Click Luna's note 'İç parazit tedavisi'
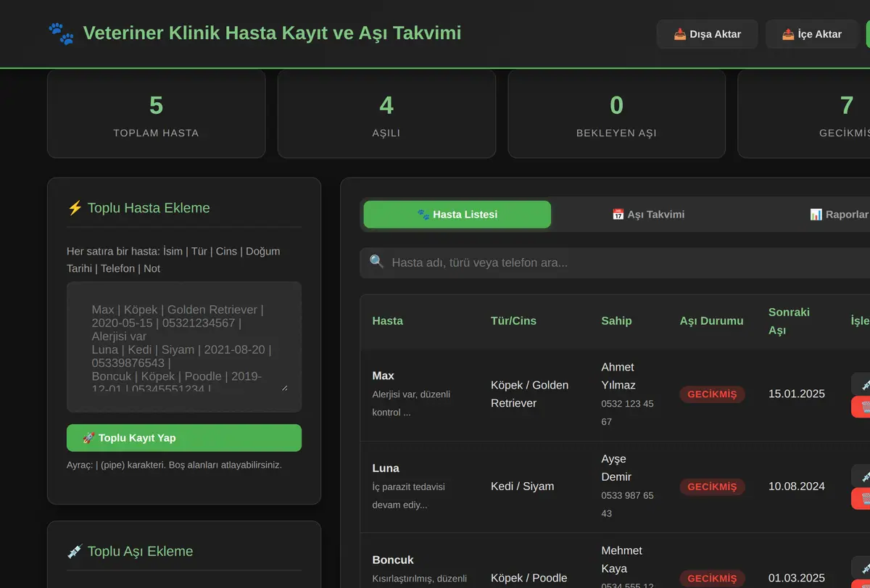870x588 pixels. pyautogui.click(x=409, y=495)
